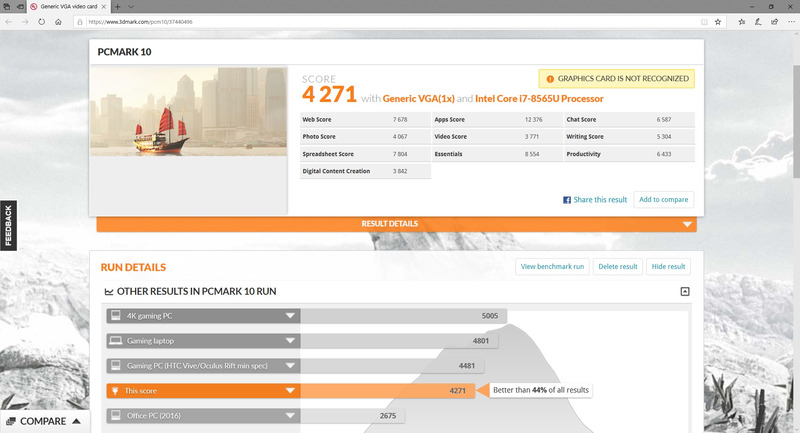This screenshot has width=800, height=433.
Task: Click View benchmark run button
Action: pos(553,266)
